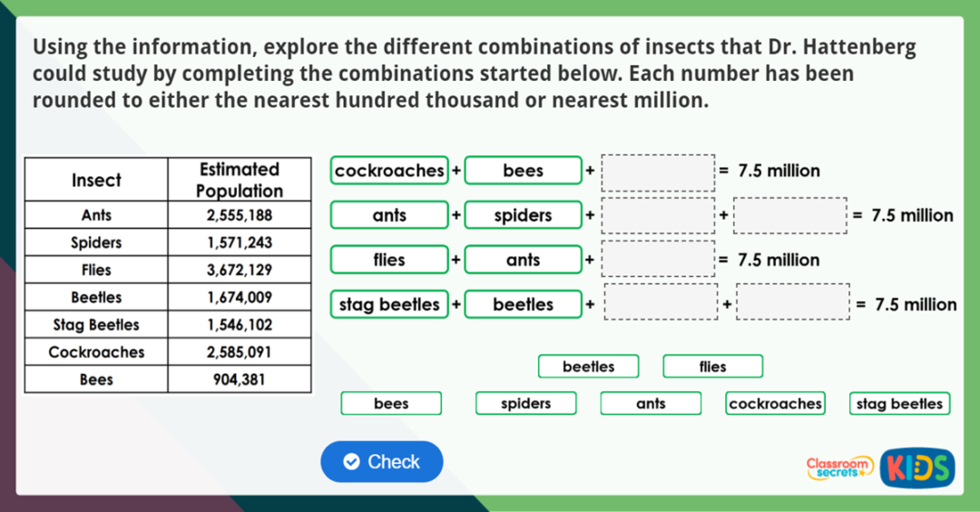980x512 pixels.
Task: Pick the draggable bees answer tile
Action: (391, 404)
